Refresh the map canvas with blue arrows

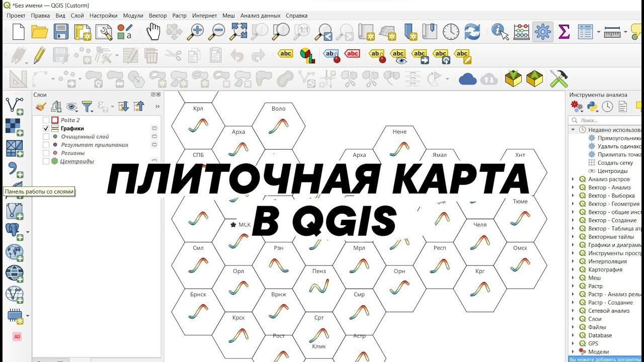coord(472,32)
